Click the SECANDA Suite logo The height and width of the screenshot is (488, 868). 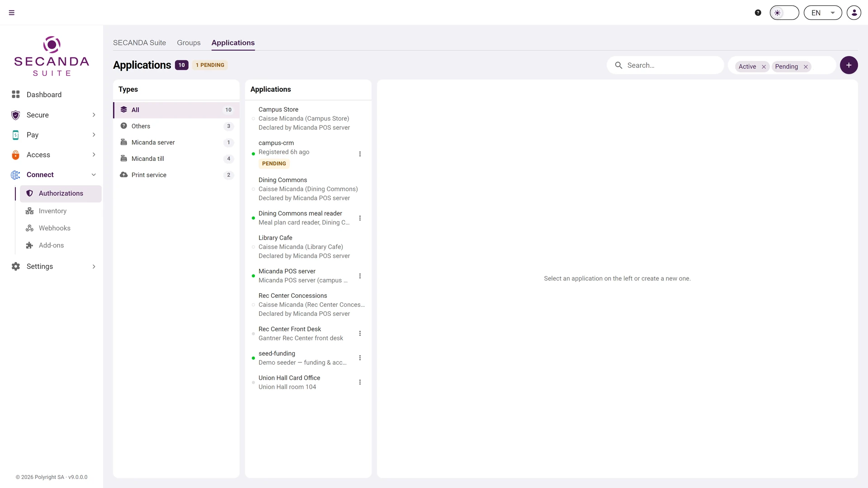point(52,56)
